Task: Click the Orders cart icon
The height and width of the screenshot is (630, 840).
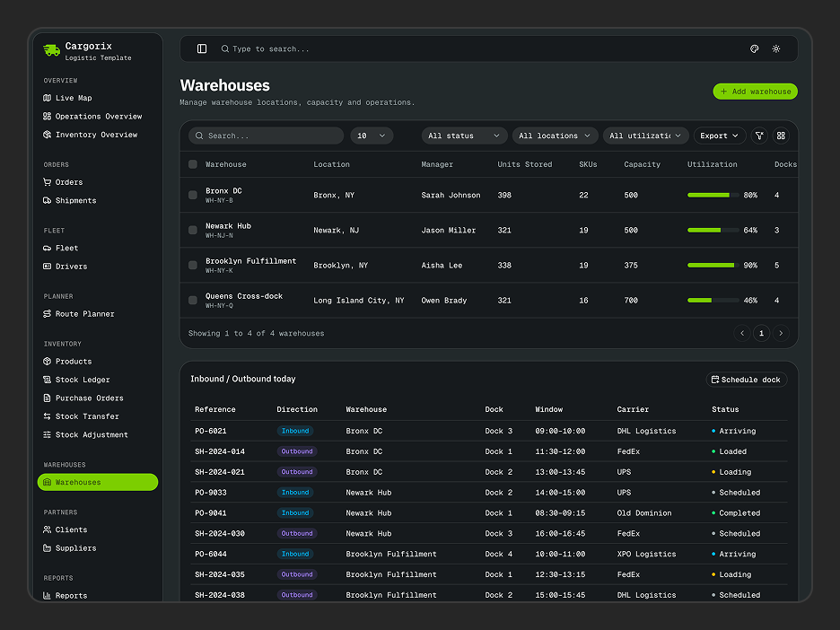Action: coord(48,182)
